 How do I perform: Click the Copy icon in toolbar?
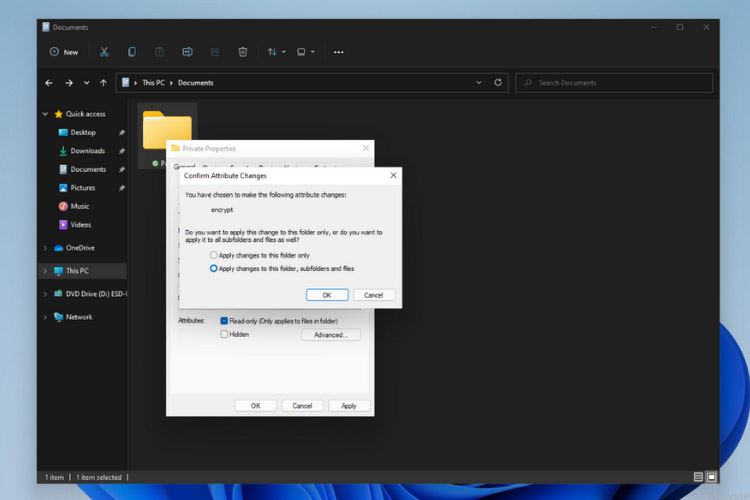[x=131, y=52]
